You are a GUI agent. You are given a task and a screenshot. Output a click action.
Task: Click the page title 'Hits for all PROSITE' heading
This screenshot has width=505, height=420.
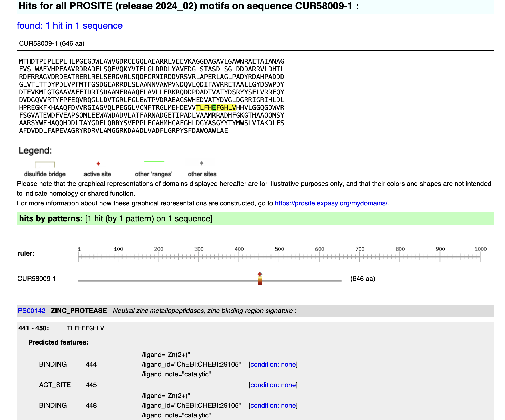click(189, 6)
